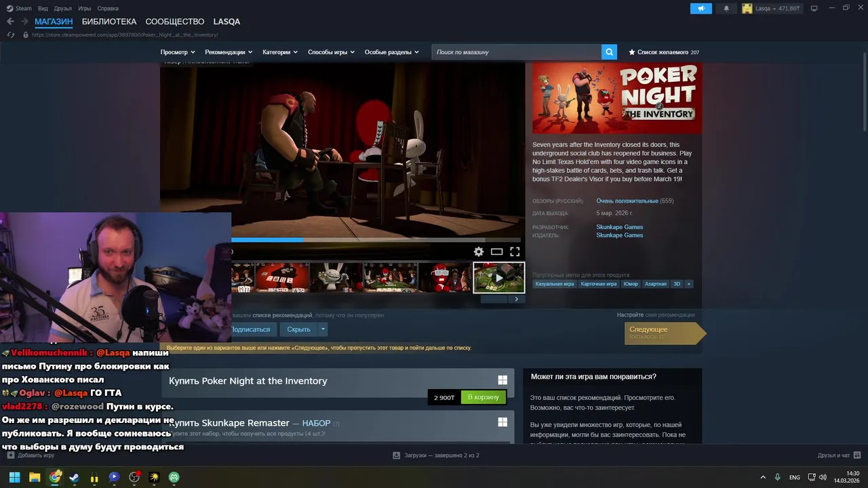868x488 pixels.
Task: Expand the Рекомендации dropdown menu
Action: (x=229, y=52)
